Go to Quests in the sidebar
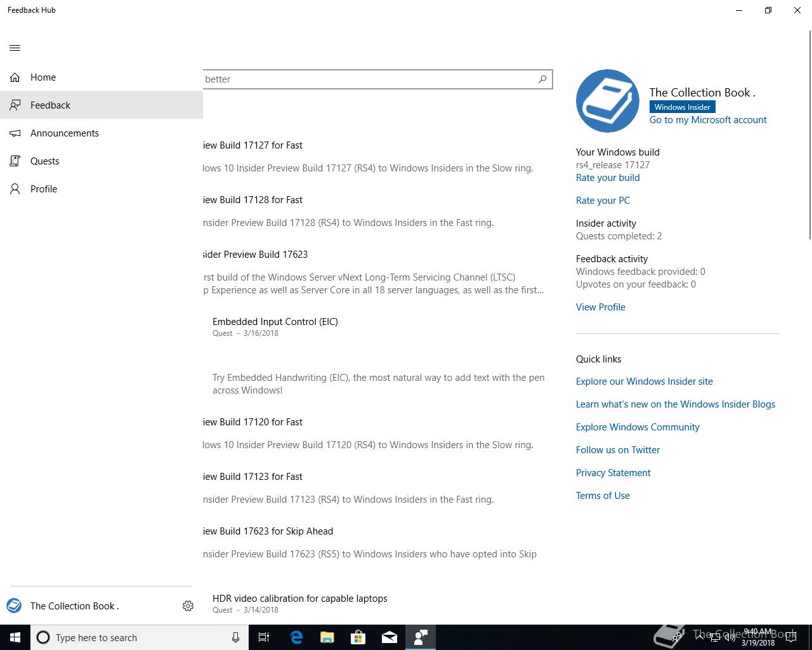The width and height of the screenshot is (812, 650). (x=101, y=161)
